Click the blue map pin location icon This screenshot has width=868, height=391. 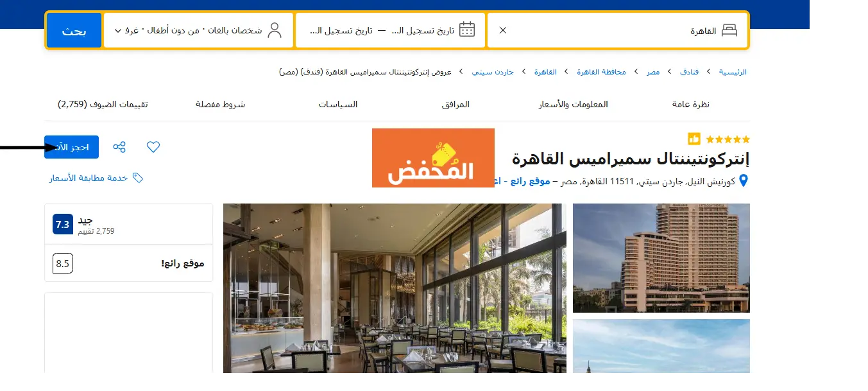click(744, 181)
